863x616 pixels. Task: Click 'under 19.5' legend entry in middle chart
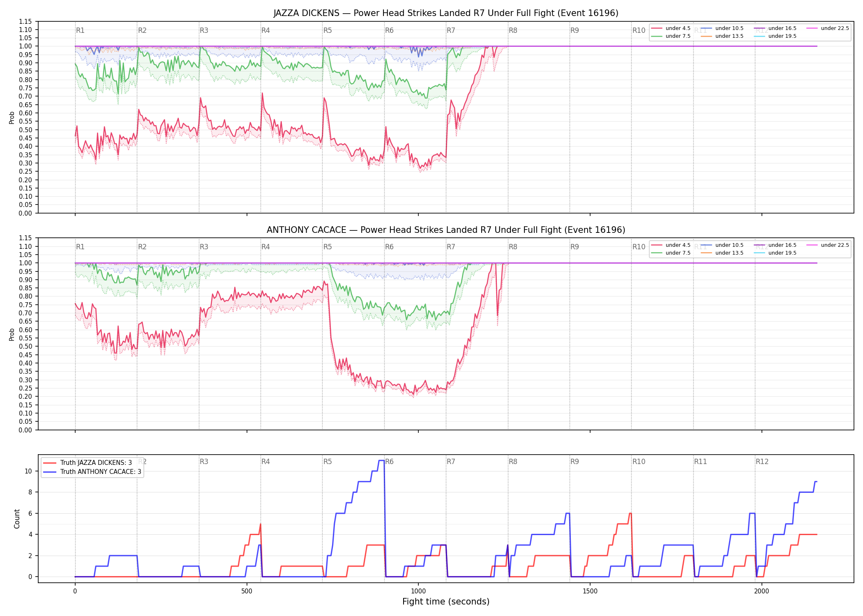click(x=775, y=253)
